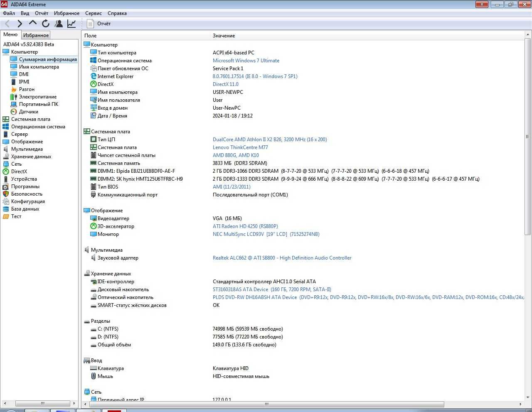Open the Lenovo ThinkCentre M77 link
The height and width of the screenshot is (412, 532).
tap(240, 147)
